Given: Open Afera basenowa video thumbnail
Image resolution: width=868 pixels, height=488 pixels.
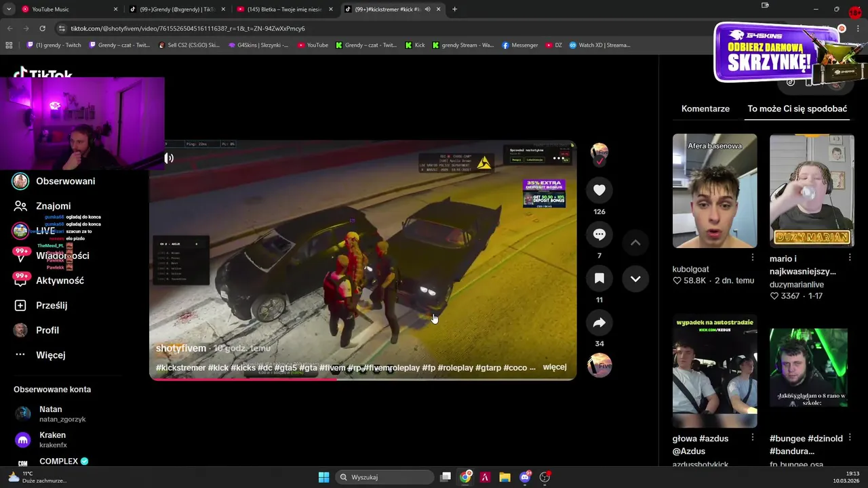Looking at the screenshot, I should pos(715,191).
